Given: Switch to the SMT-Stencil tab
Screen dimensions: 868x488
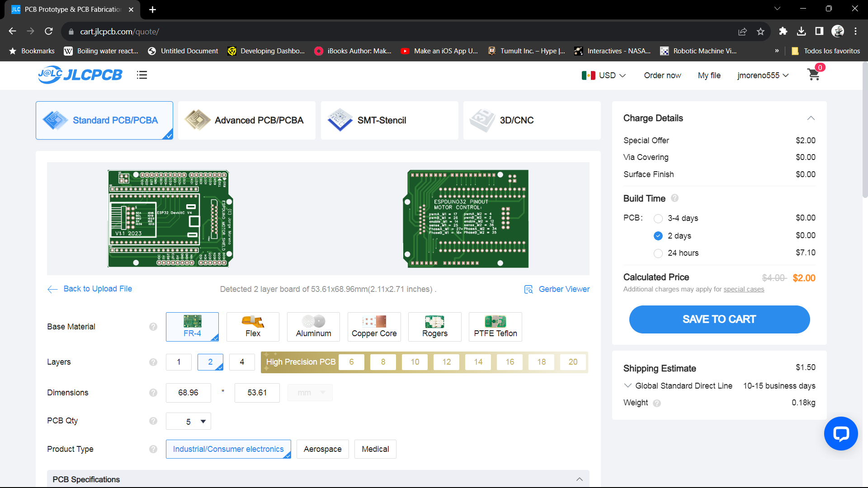Looking at the screenshot, I should pos(389,120).
